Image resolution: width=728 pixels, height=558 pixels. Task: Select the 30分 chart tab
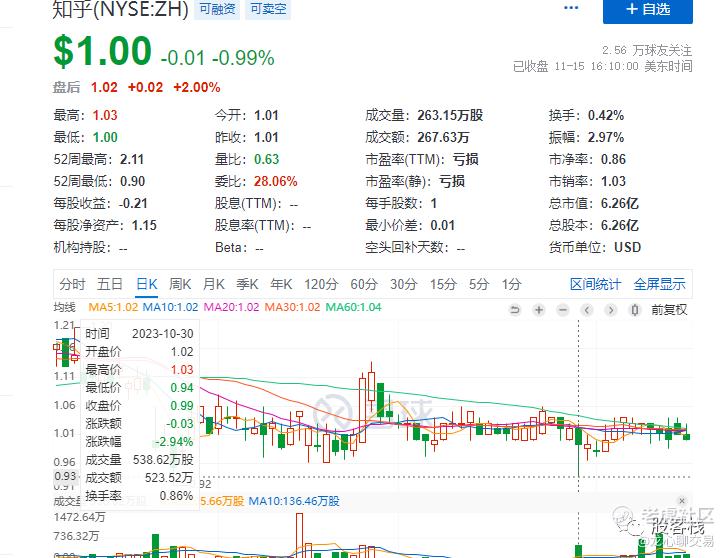(403, 284)
